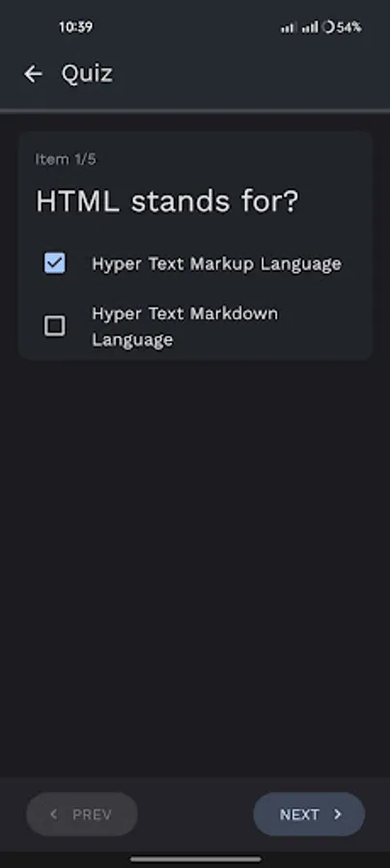Go to the next question with NEXT
Image resolution: width=390 pixels, height=868 pixels.
click(x=309, y=814)
